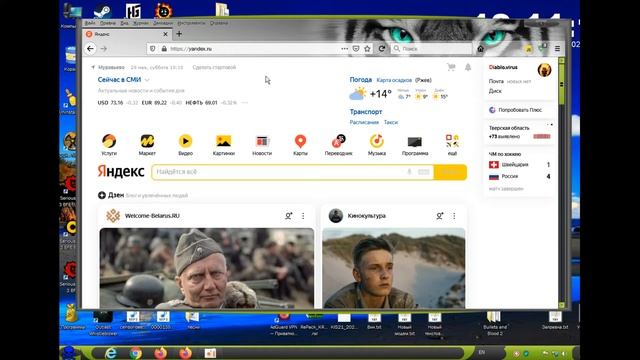Click the page vertical scrollbar thumb
This screenshot has width=640, height=360.
[x=562, y=84]
